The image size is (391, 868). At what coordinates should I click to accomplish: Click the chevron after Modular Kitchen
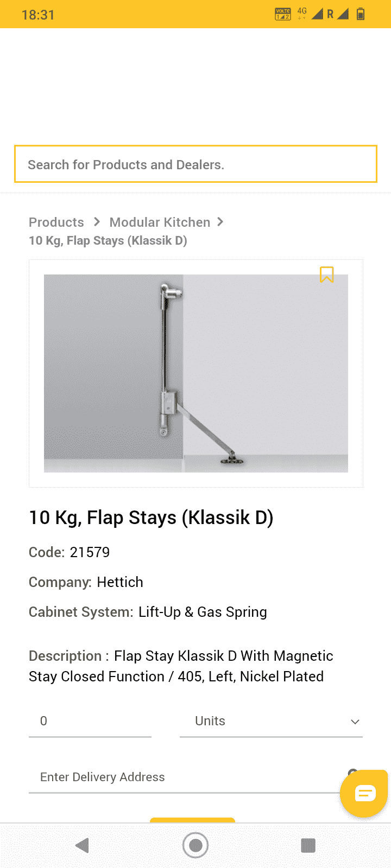coord(220,222)
